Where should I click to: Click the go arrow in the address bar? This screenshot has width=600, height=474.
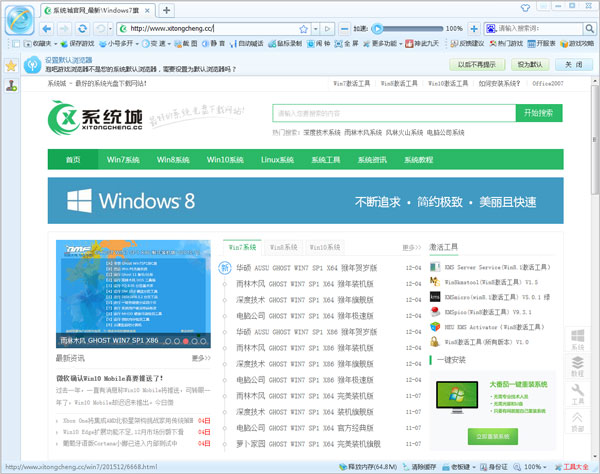click(327, 29)
